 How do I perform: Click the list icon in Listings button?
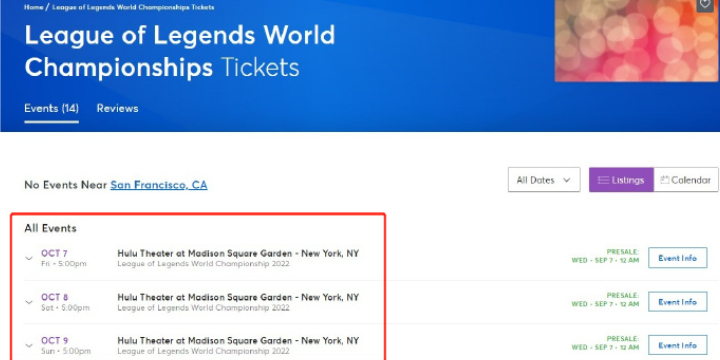pos(603,180)
